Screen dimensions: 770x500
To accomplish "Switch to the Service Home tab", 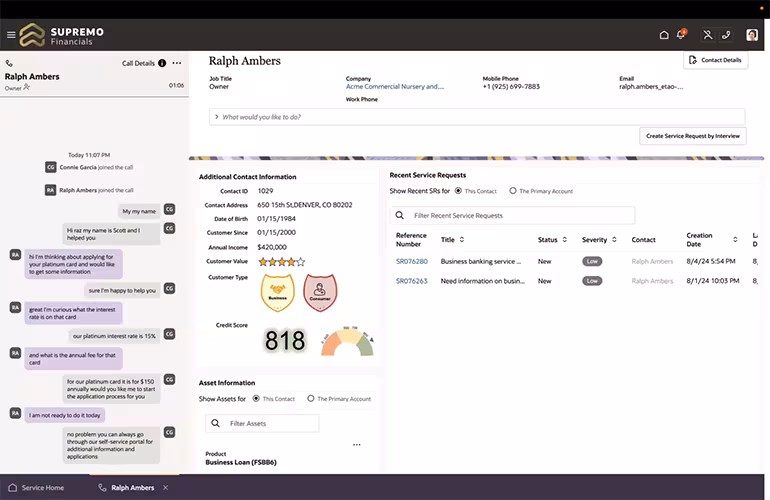I will 36,488.
